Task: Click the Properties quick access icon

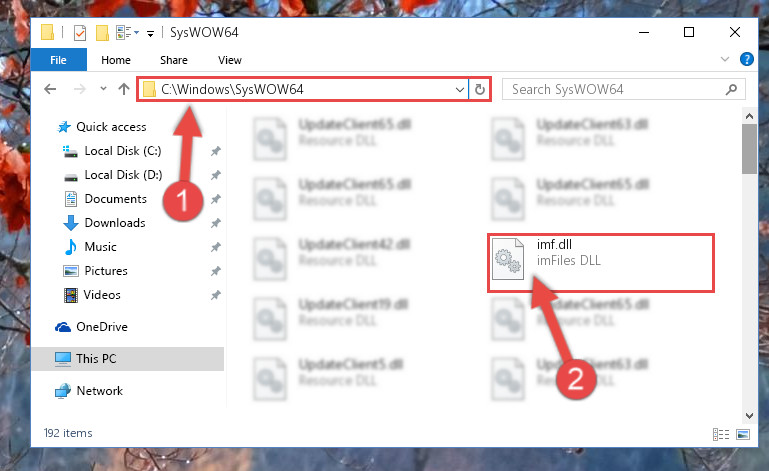Action: click(79, 33)
